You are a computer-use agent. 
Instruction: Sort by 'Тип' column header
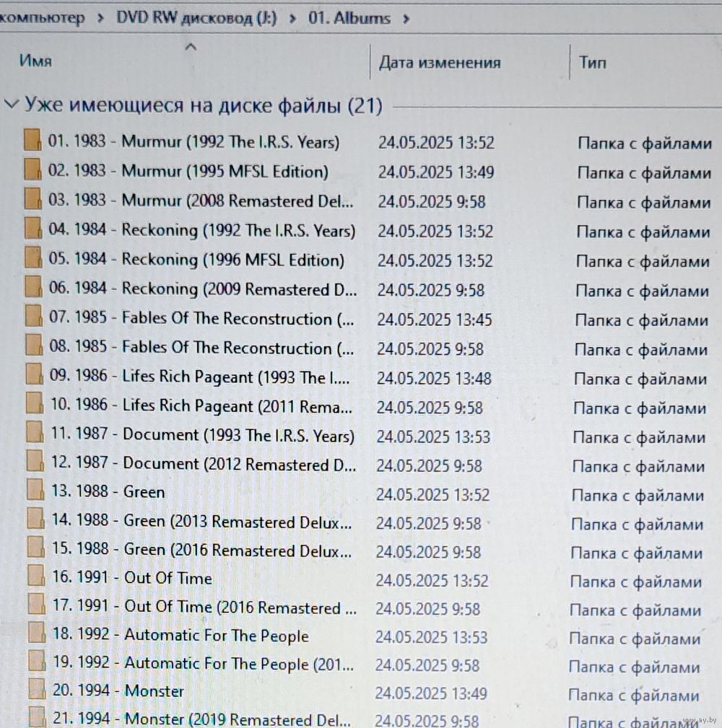(x=592, y=62)
